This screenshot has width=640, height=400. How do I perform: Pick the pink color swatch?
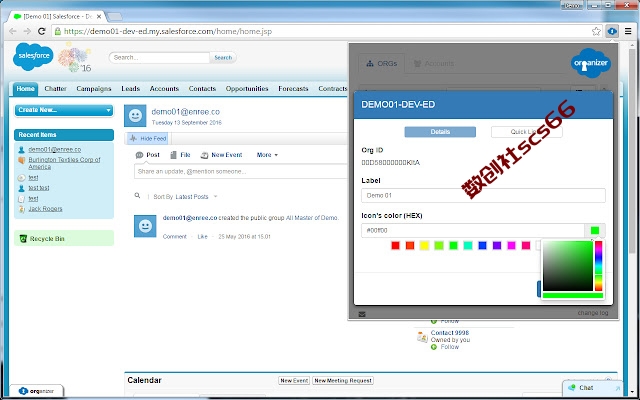(526, 246)
